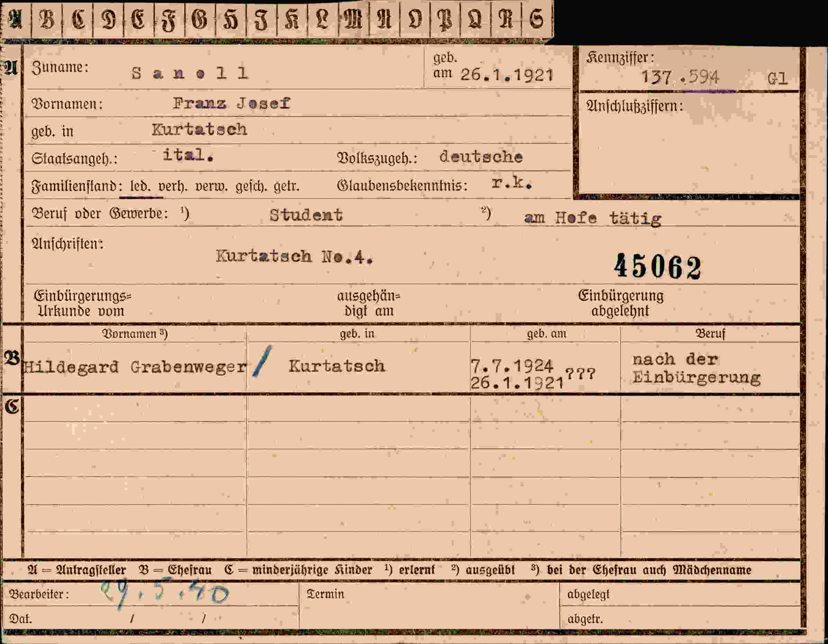
Task: Click the 'verh.' marital status option
Action: [173, 187]
